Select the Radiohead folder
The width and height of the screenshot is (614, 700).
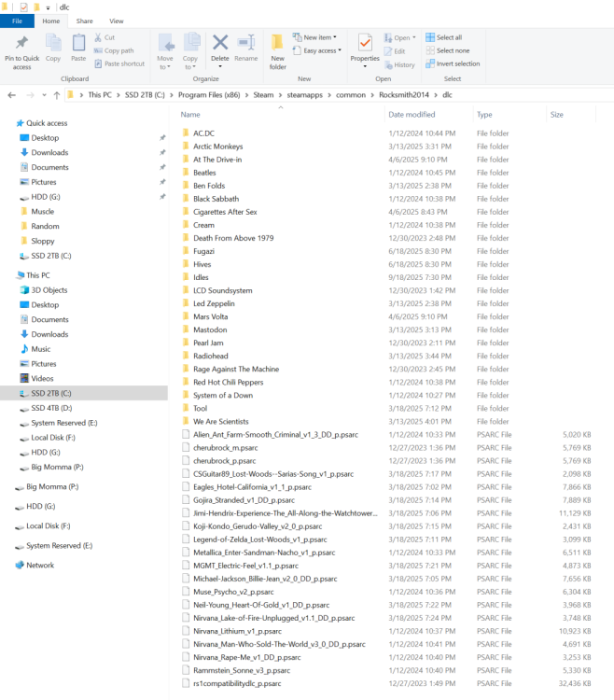tap(211, 357)
